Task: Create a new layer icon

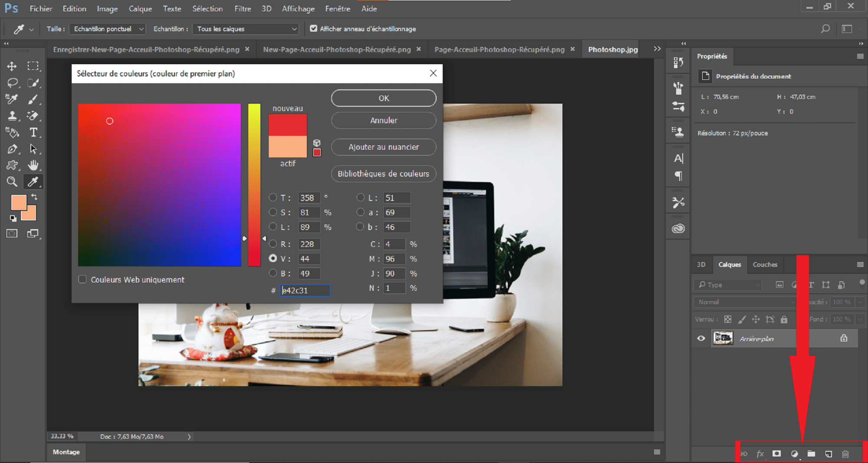Action: coord(829,454)
